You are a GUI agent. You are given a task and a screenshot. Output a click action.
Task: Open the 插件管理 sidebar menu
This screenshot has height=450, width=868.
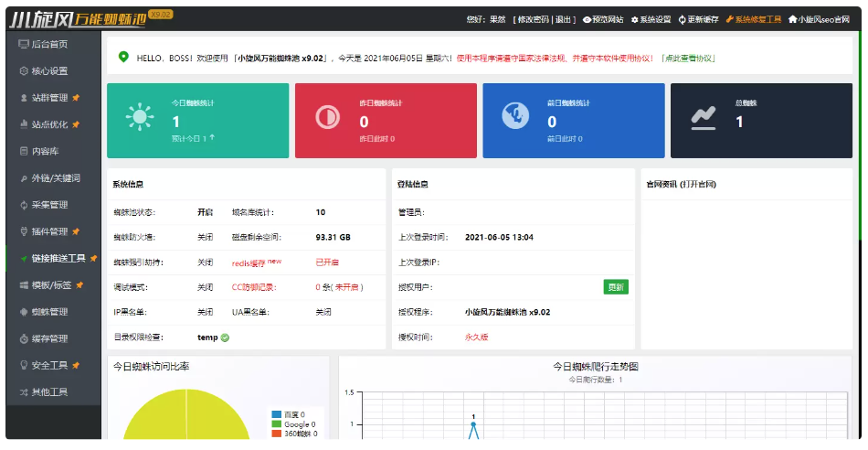[x=54, y=231]
